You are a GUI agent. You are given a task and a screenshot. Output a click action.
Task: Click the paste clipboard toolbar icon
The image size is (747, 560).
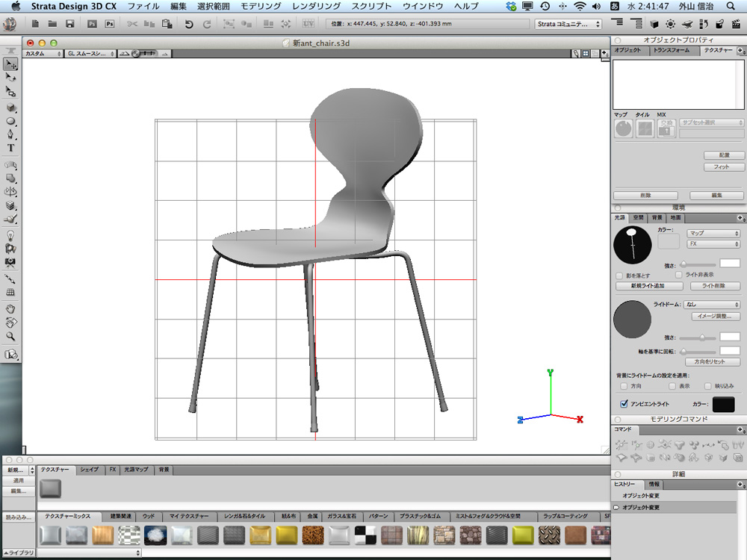click(x=167, y=24)
